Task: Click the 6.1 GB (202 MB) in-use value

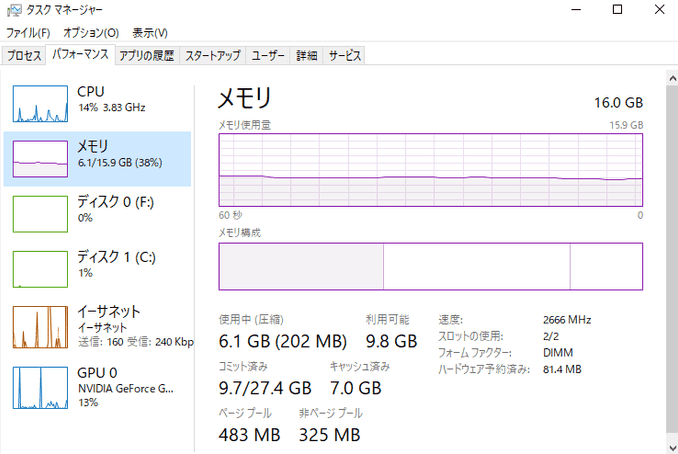Action: (x=283, y=342)
